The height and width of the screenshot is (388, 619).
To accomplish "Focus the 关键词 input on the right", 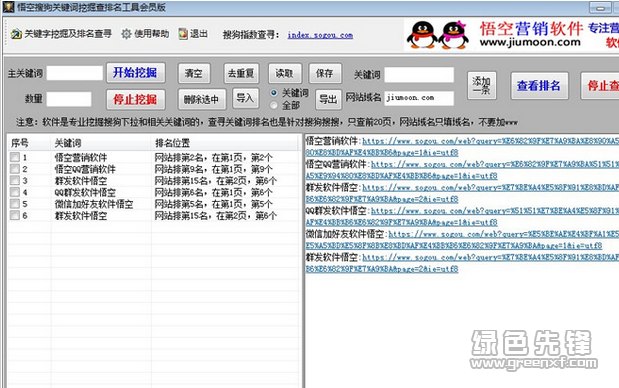I will 419,75.
